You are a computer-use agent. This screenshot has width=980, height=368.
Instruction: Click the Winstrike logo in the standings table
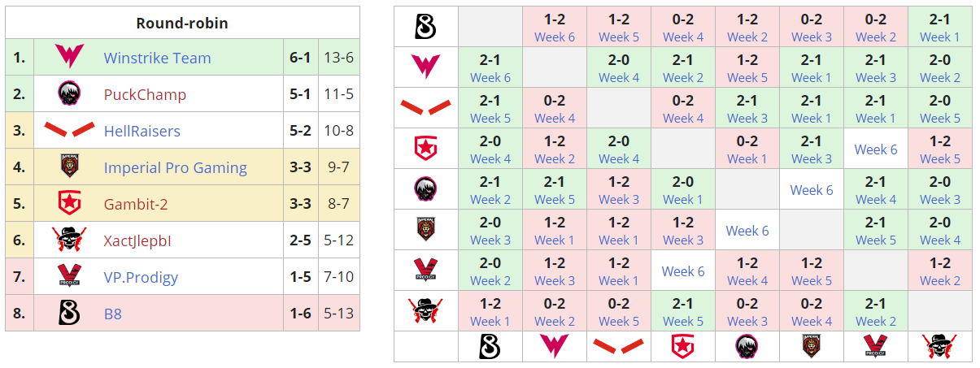tap(68, 58)
